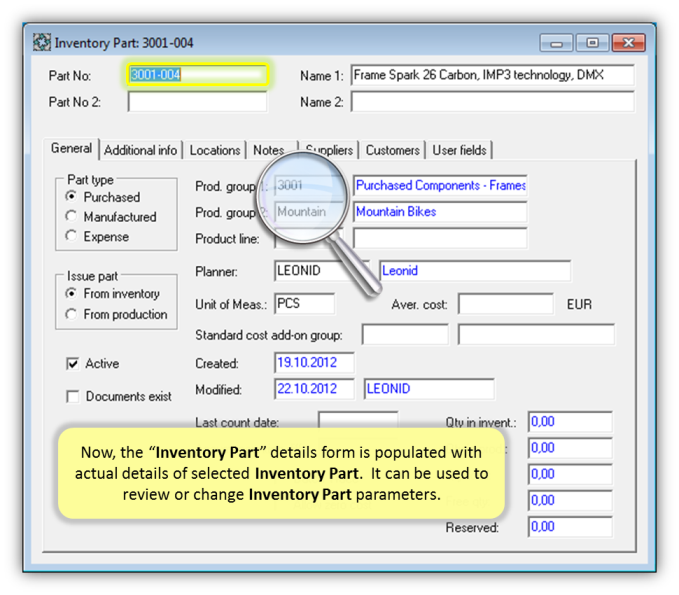This screenshot has width=679, height=595.
Task: Open the Notes tab
Action: 268,150
